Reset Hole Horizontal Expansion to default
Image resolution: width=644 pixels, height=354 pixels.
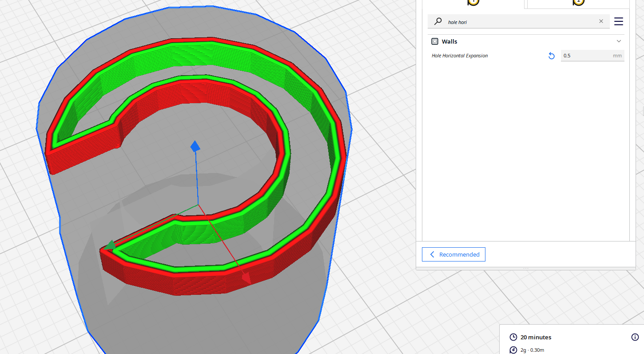click(551, 56)
